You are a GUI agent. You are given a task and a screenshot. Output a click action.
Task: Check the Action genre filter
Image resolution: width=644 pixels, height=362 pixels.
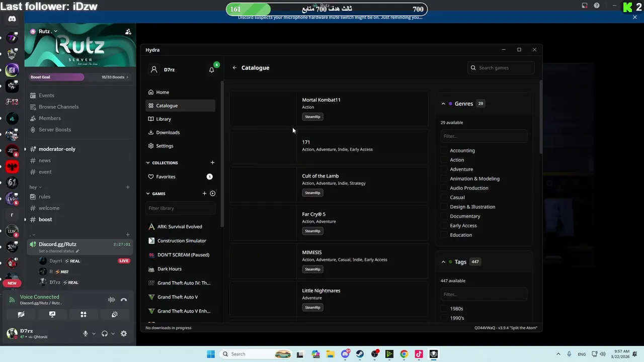point(444,160)
